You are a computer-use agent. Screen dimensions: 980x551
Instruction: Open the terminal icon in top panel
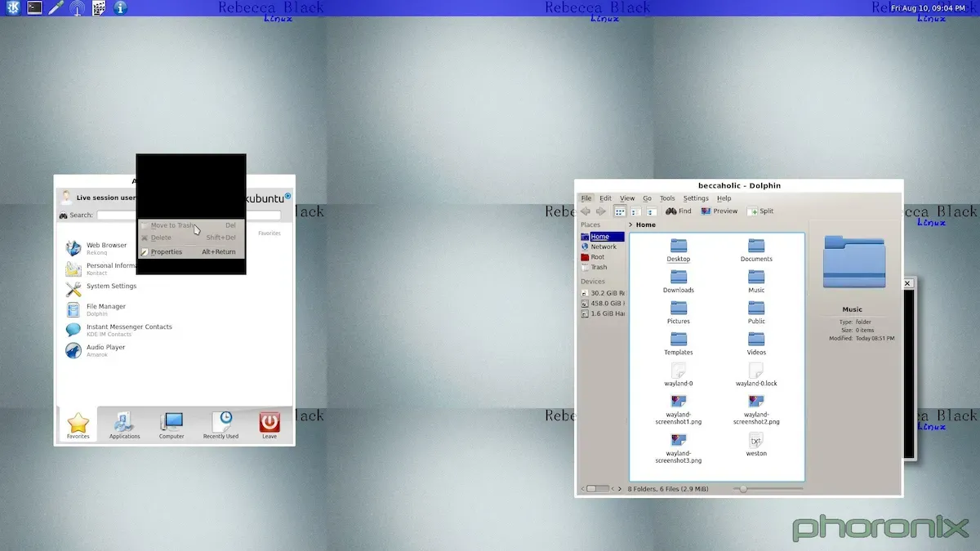click(x=34, y=8)
